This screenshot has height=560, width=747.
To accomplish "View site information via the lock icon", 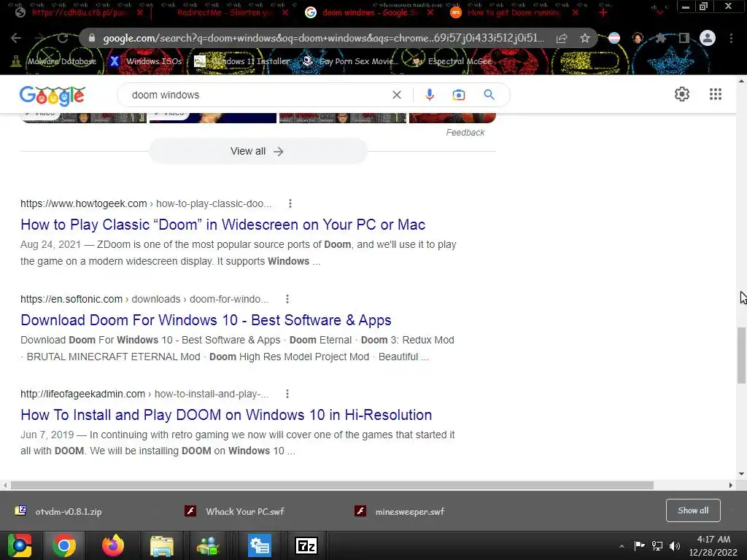I will (92, 38).
